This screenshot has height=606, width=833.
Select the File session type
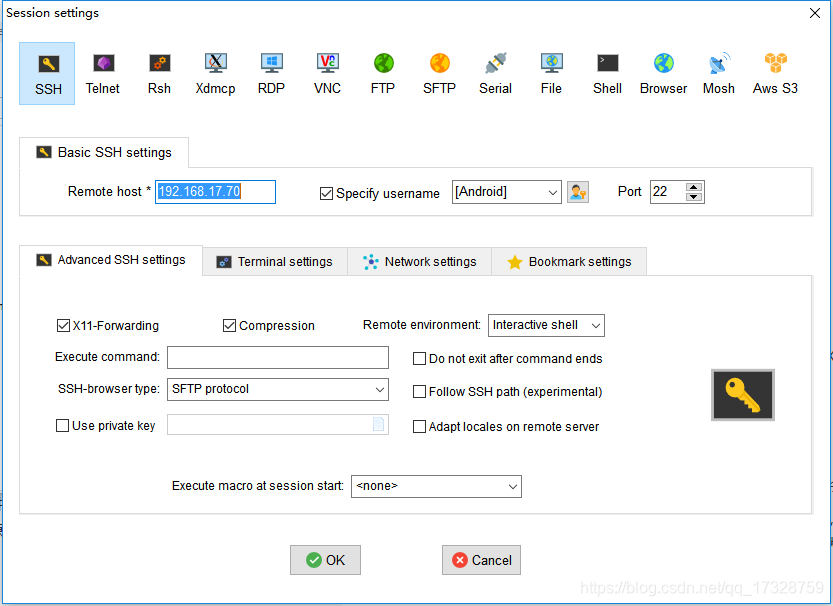point(551,73)
